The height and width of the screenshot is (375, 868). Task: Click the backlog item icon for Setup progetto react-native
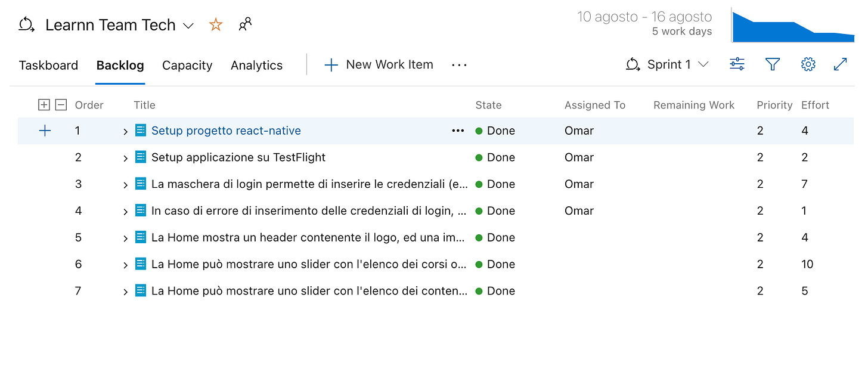141,130
